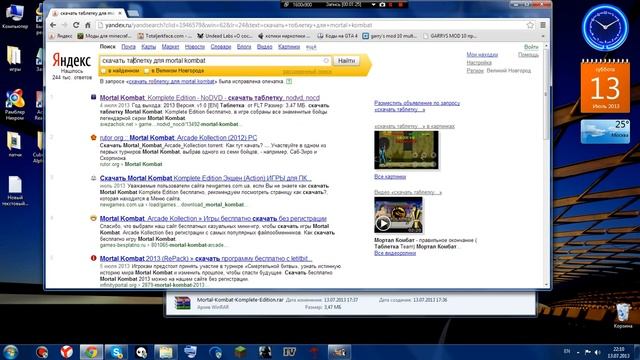Launch GTA IV from the taskbar

289,352
